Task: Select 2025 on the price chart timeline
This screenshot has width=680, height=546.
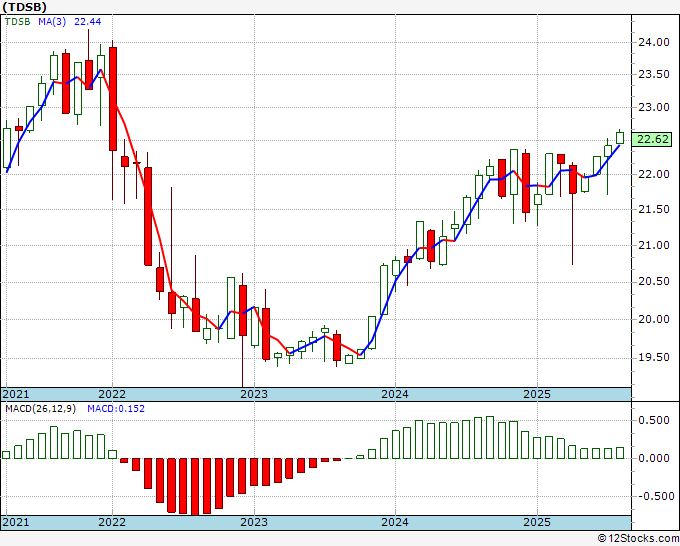Action: tap(537, 394)
